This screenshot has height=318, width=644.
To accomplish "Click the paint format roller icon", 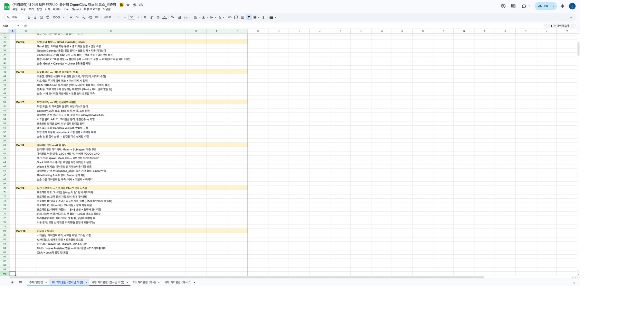I will pos(48,17).
